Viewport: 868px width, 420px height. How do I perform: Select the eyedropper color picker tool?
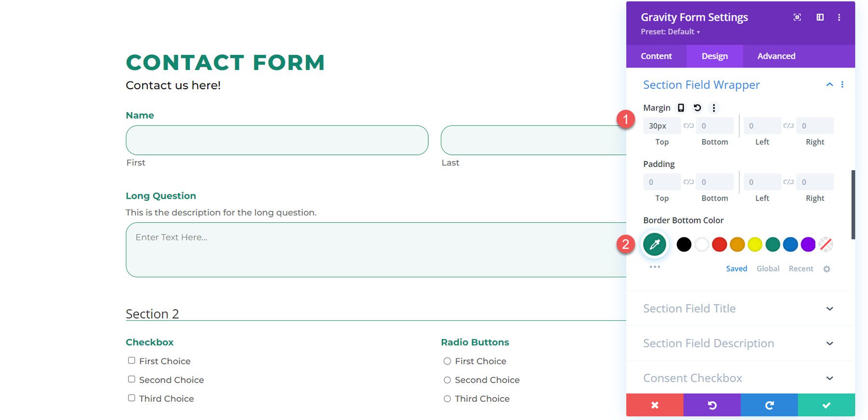click(654, 244)
